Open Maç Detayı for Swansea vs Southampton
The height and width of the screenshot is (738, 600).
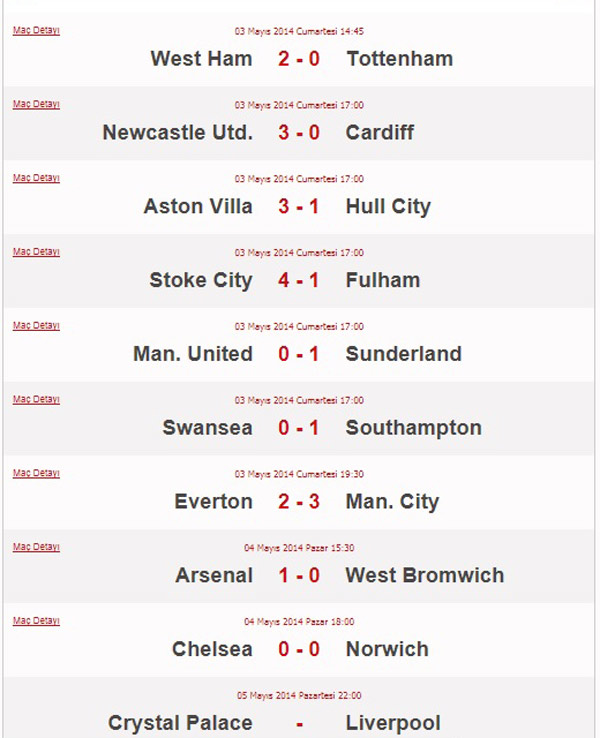pos(36,400)
